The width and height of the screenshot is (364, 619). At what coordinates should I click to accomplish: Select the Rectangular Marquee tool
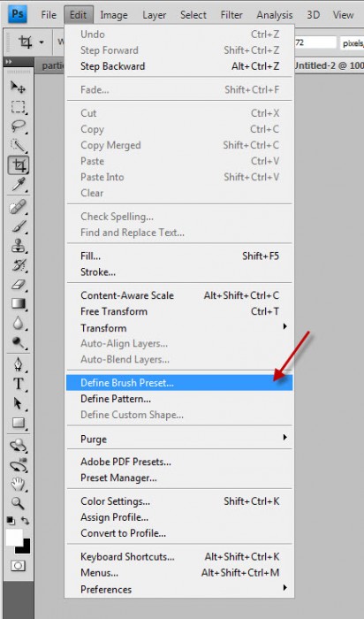[x=18, y=107]
